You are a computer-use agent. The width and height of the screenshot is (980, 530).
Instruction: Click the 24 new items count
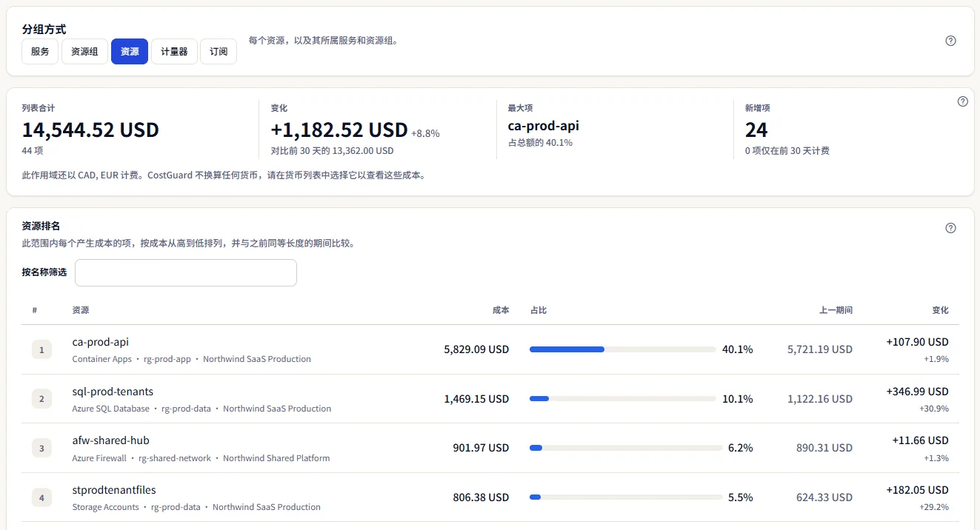click(x=756, y=130)
